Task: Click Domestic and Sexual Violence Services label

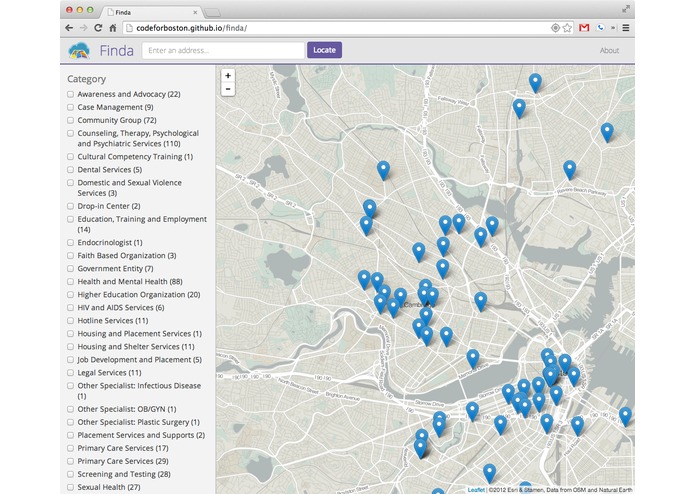Action: coord(129,188)
